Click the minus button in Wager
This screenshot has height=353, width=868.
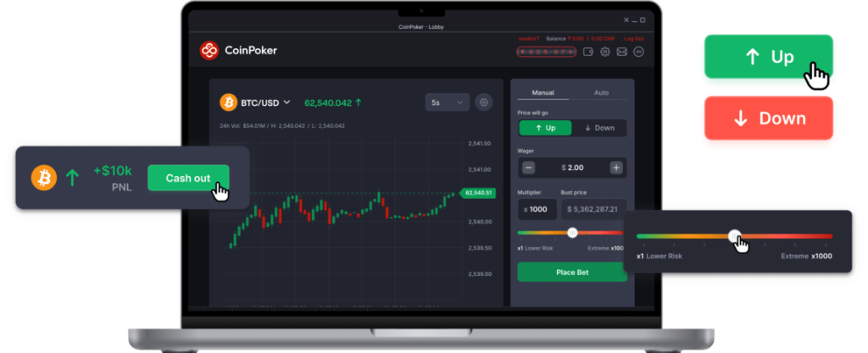pos(529,168)
